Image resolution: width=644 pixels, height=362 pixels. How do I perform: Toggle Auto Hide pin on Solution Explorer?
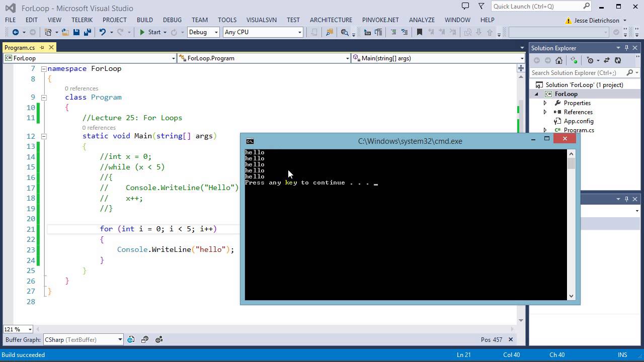[626, 48]
